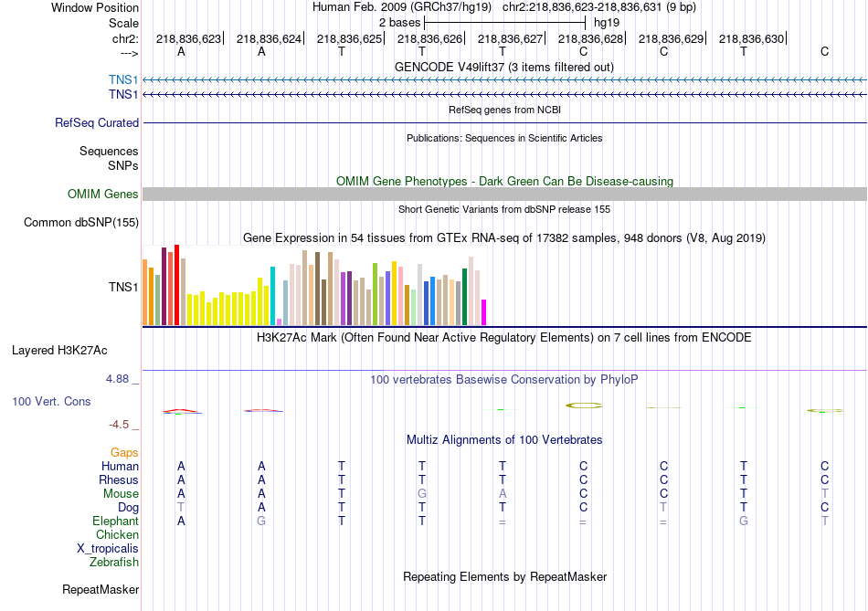Click the Sequences subtrack label

109,151
